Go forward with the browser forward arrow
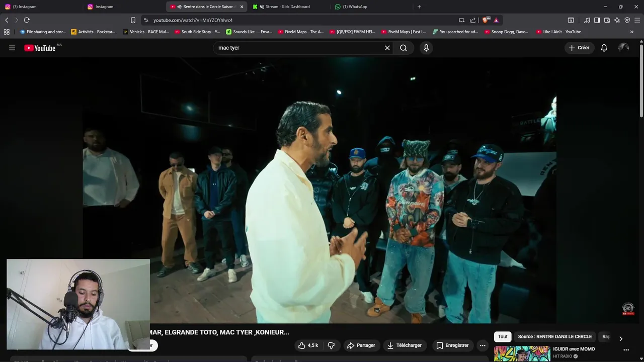The width and height of the screenshot is (644, 362). [x=16, y=20]
